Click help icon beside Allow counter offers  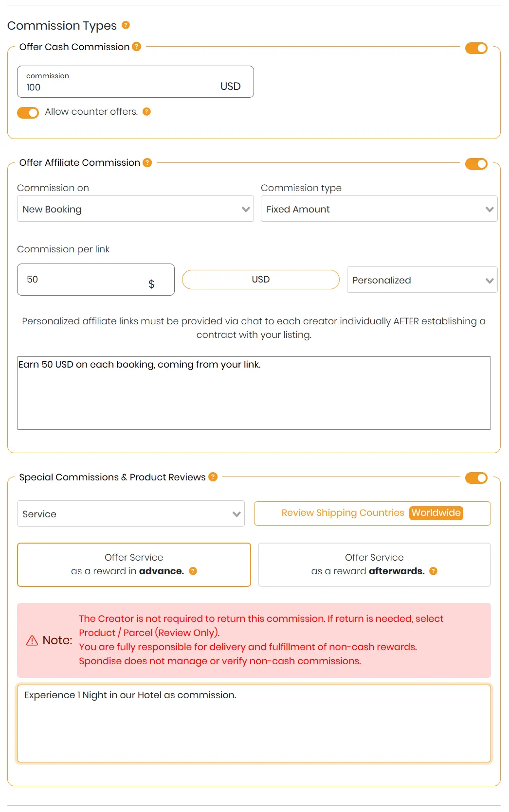[x=146, y=111]
